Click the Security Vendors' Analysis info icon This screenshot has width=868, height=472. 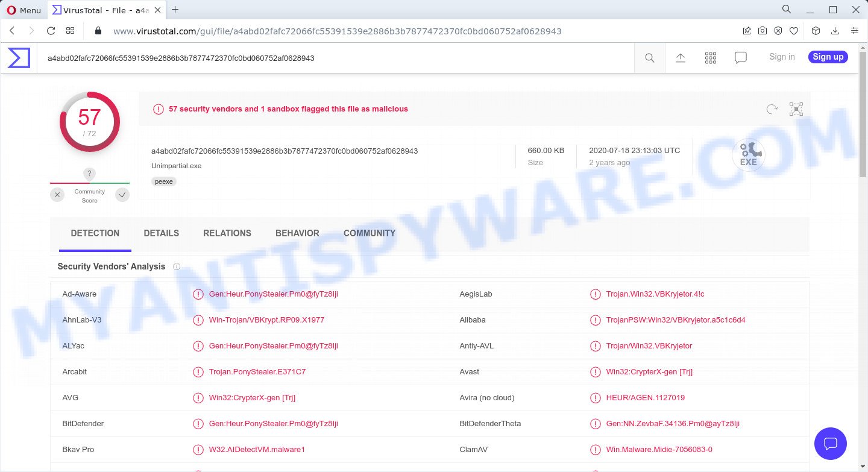click(x=177, y=266)
